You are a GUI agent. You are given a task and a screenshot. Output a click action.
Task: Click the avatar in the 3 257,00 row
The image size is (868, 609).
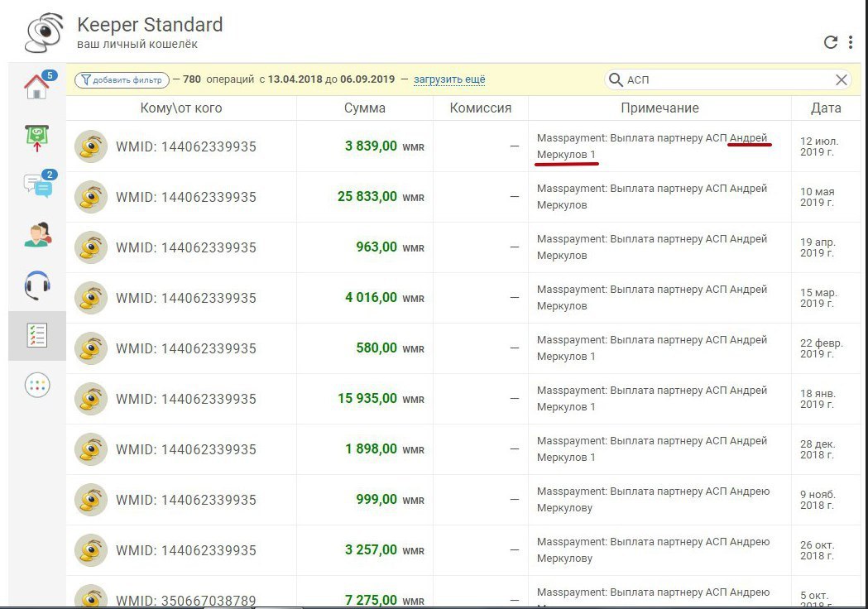point(91,550)
